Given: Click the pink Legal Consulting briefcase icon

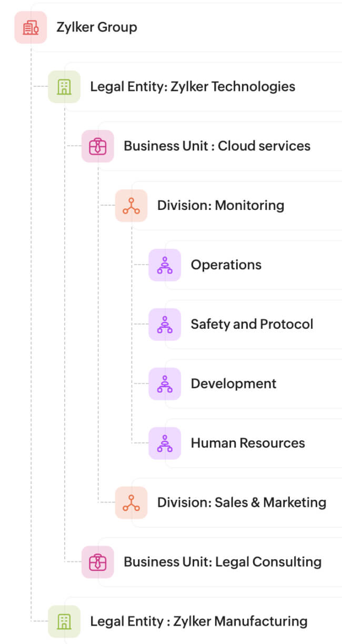Looking at the screenshot, I should [98, 562].
